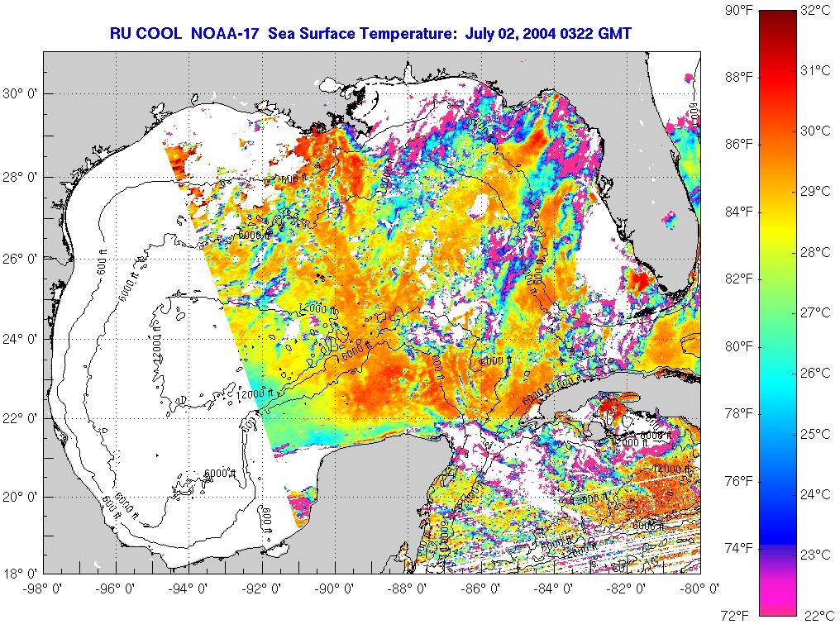Click the '80°F' colorbar label

pos(739,346)
